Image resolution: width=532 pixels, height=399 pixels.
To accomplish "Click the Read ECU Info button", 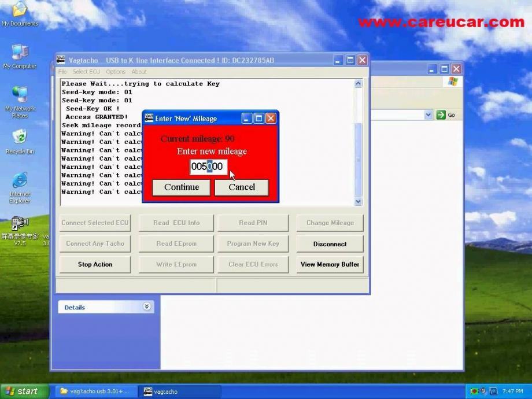I will pyautogui.click(x=176, y=223).
